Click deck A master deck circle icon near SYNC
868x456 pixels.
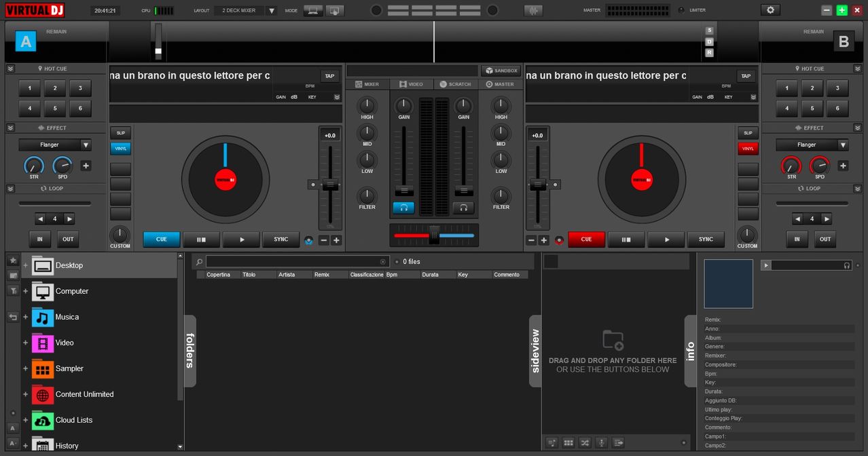pyautogui.click(x=310, y=240)
